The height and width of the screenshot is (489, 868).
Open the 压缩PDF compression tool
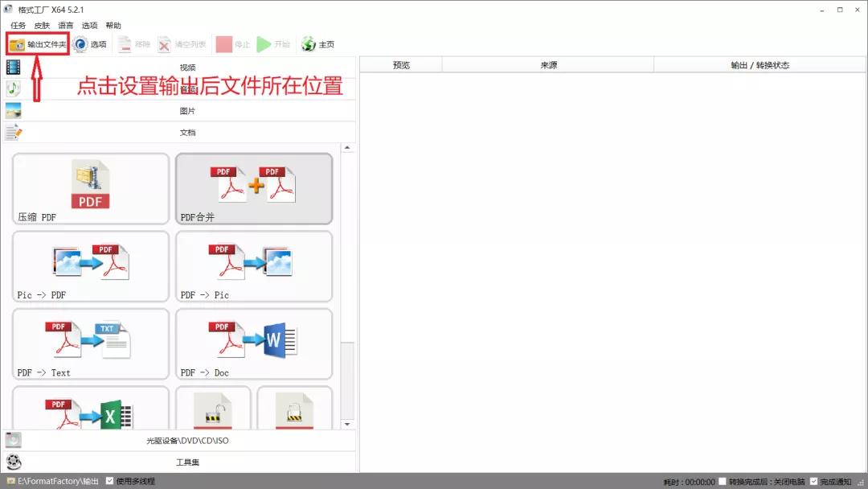pyautogui.click(x=90, y=188)
